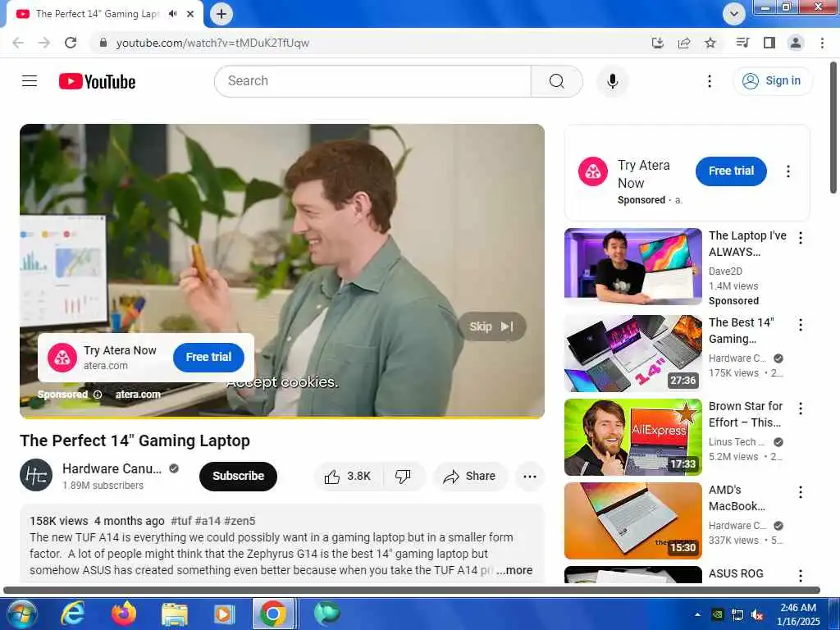Launch Internet Explorer from taskbar

click(x=72, y=614)
